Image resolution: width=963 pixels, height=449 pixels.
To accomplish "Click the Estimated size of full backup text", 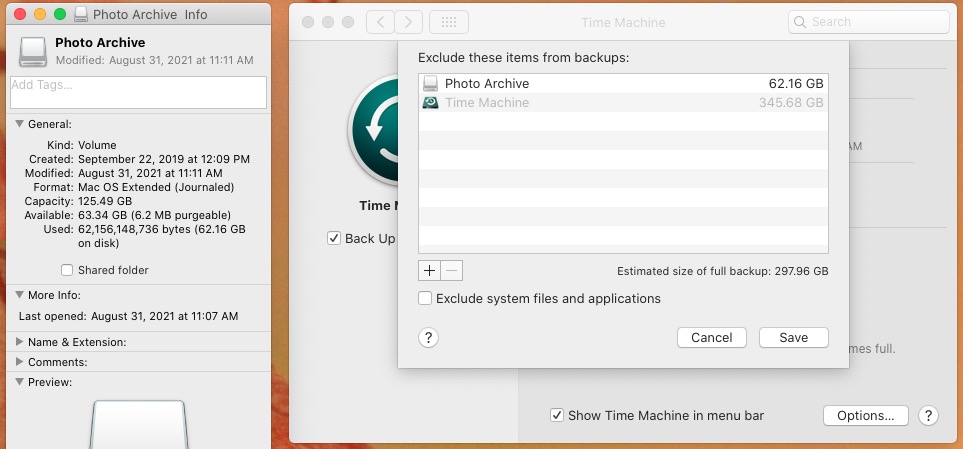I will 722,271.
